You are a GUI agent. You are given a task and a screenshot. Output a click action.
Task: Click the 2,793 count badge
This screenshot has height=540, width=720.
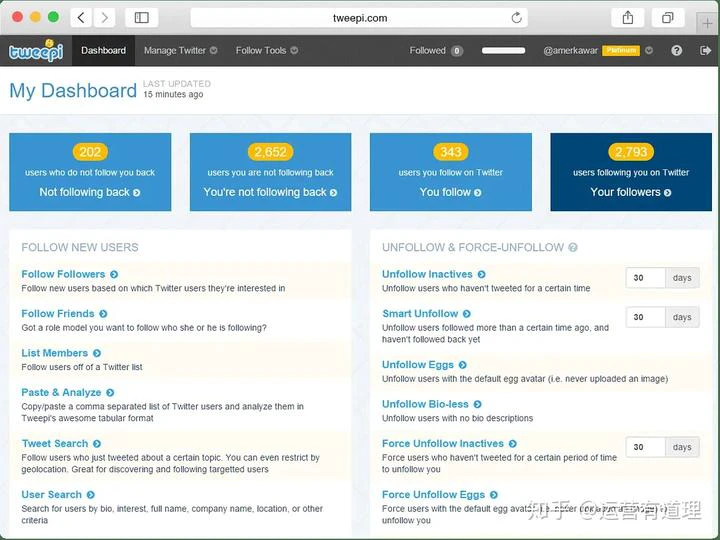click(x=631, y=152)
